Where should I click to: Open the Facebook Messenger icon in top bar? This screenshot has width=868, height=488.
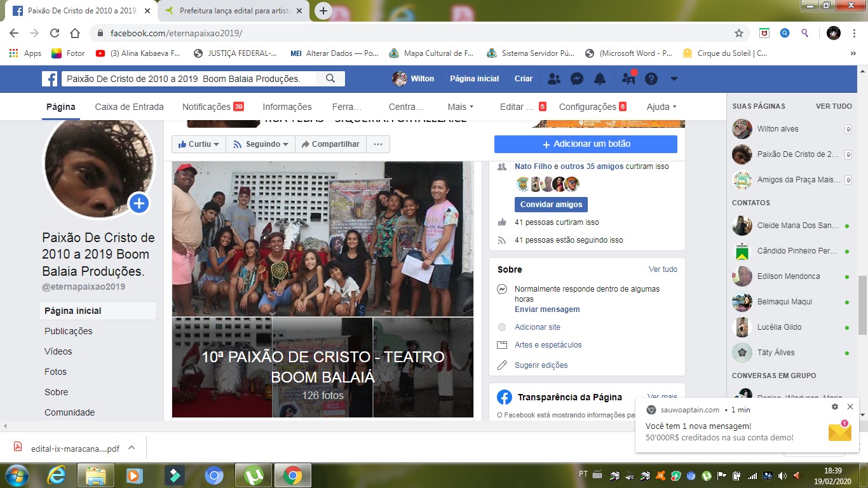[577, 79]
